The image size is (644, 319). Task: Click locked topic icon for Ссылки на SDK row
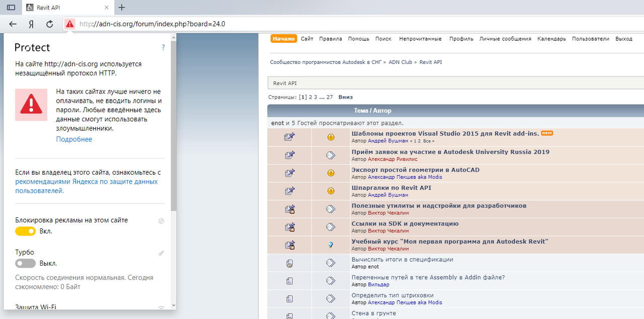289,227
